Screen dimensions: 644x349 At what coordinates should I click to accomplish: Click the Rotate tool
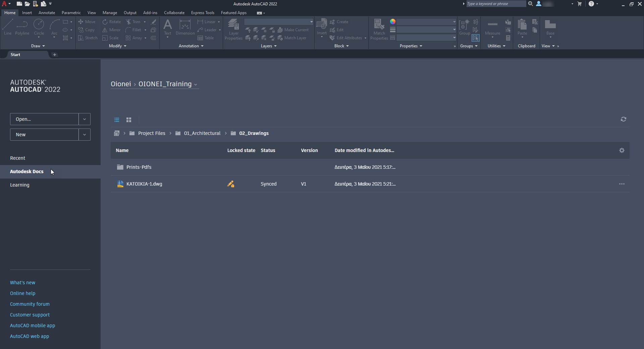pyautogui.click(x=112, y=22)
